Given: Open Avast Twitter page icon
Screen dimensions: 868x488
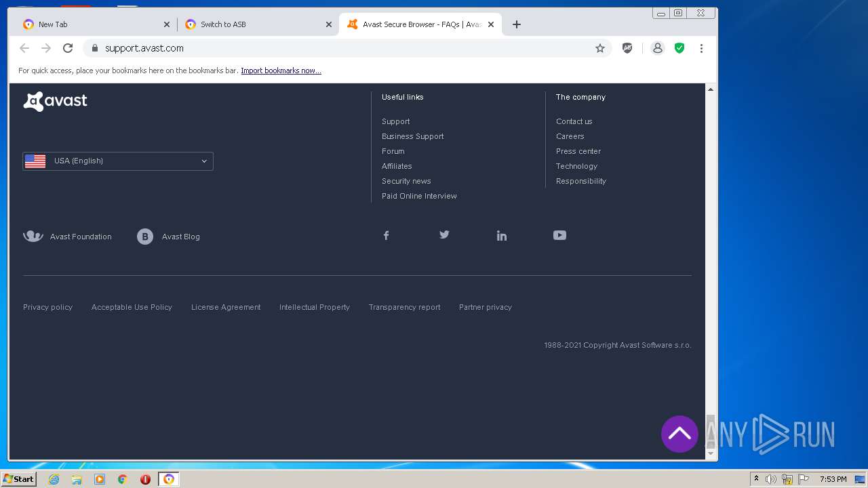Looking at the screenshot, I should 444,235.
